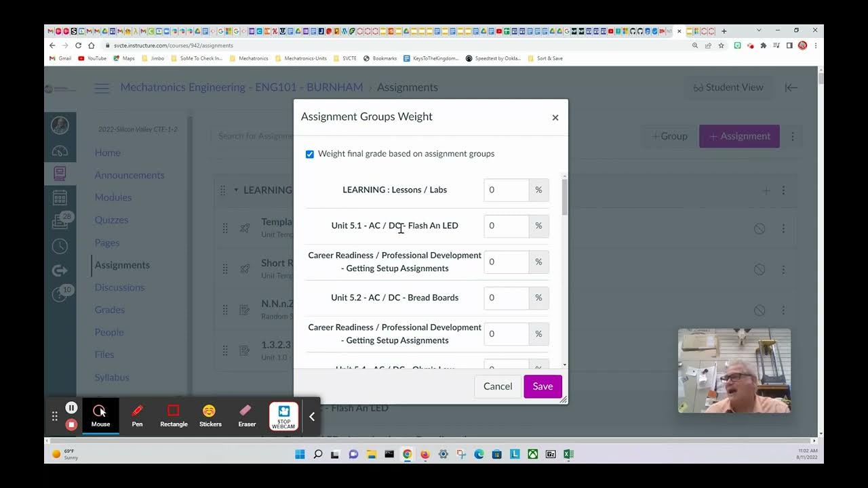Bookmark this page with the star icon
868x488 pixels.
(x=720, y=45)
